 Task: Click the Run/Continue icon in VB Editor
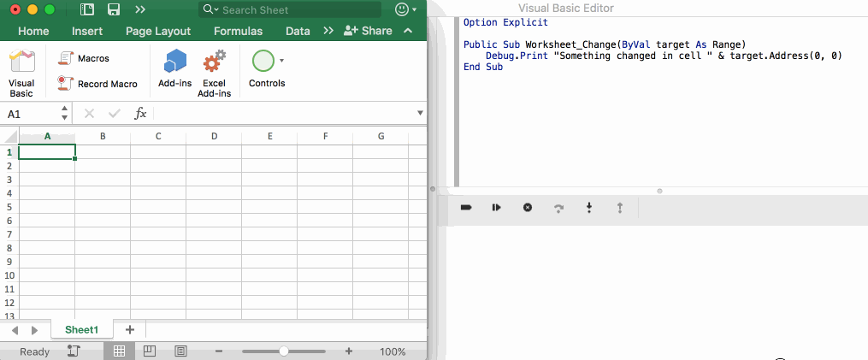(x=497, y=208)
